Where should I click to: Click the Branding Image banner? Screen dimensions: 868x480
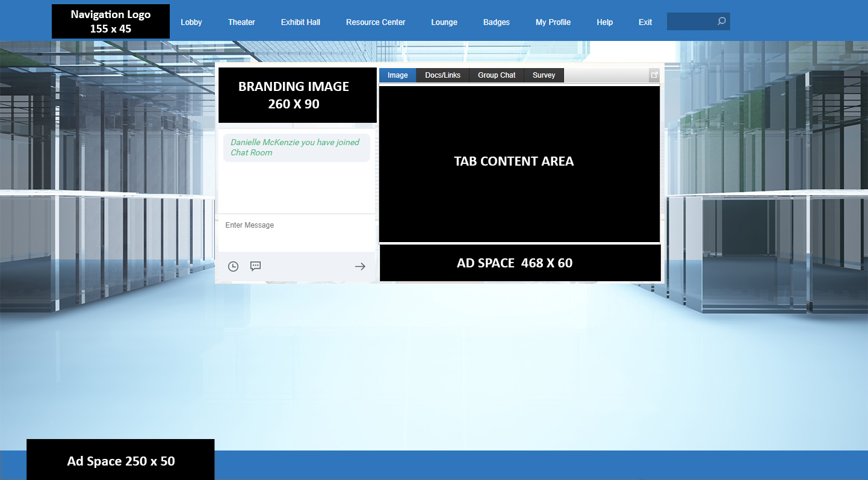pos(297,95)
